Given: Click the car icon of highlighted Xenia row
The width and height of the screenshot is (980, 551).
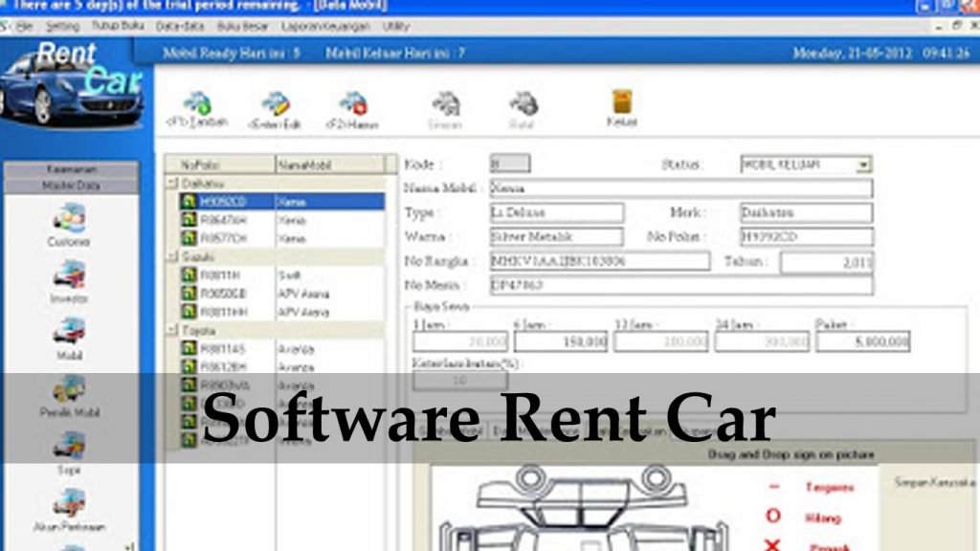Looking at the screenshot, I should tap(189, 201).
